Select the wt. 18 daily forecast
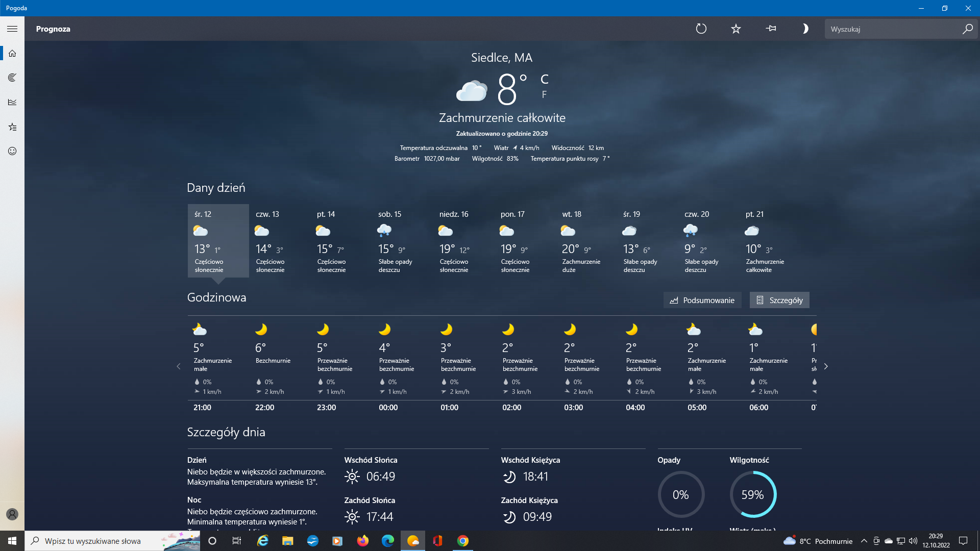Viewport: 980px width, 551px height. pyautogui.click(x=585, y=241)
